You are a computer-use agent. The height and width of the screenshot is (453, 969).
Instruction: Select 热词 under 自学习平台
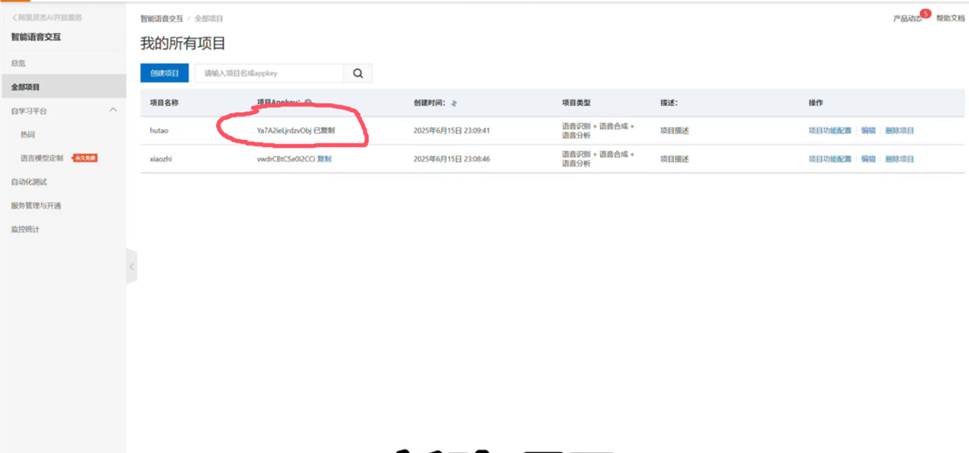pyautogui.click(x=27, y=134)
